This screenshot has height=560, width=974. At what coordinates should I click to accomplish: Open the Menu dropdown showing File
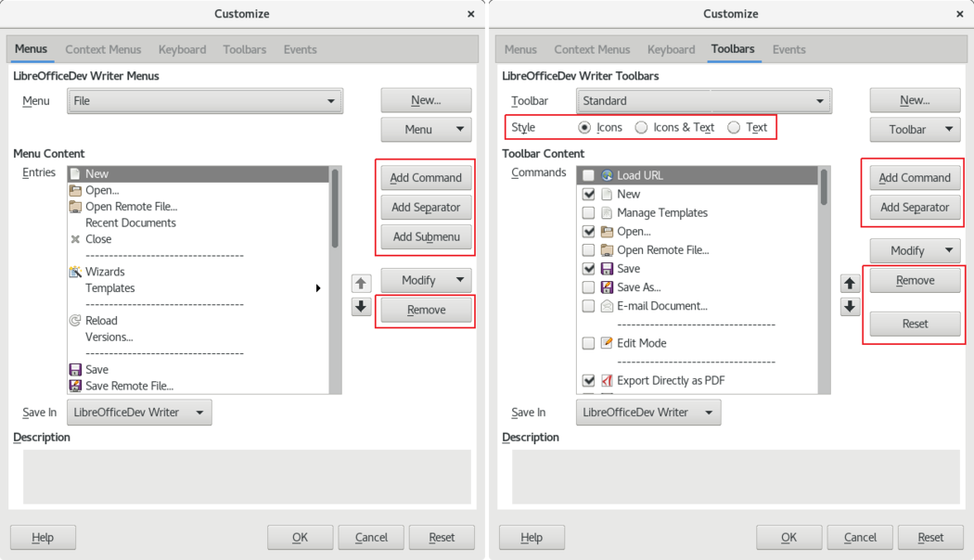pos(205,101)
